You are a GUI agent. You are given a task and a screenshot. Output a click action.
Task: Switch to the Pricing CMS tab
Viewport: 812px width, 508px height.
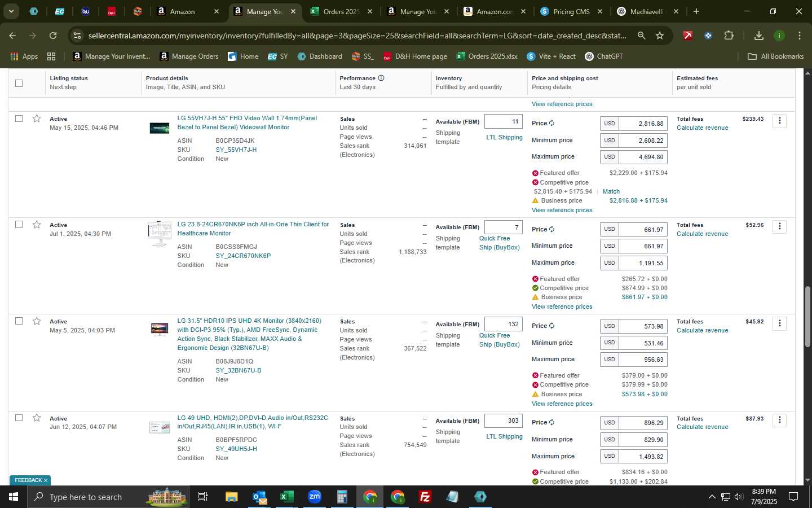[x=571, y=11]
